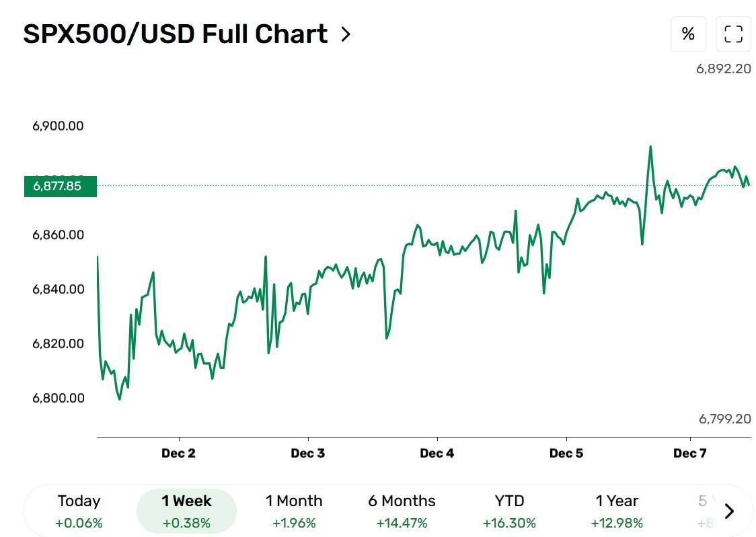Show more ranges with the right chevron
The width and height of the screenshot is (756, 537).
point(730,511)
